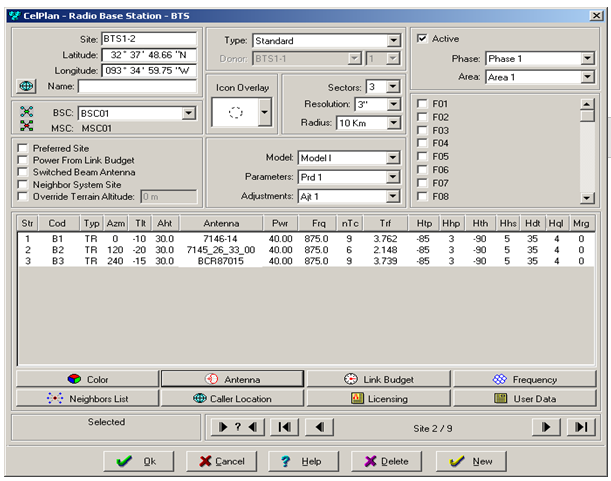611x481 pixels.
Task: Jump to the last site record
Action: click(x=579, y=427)
